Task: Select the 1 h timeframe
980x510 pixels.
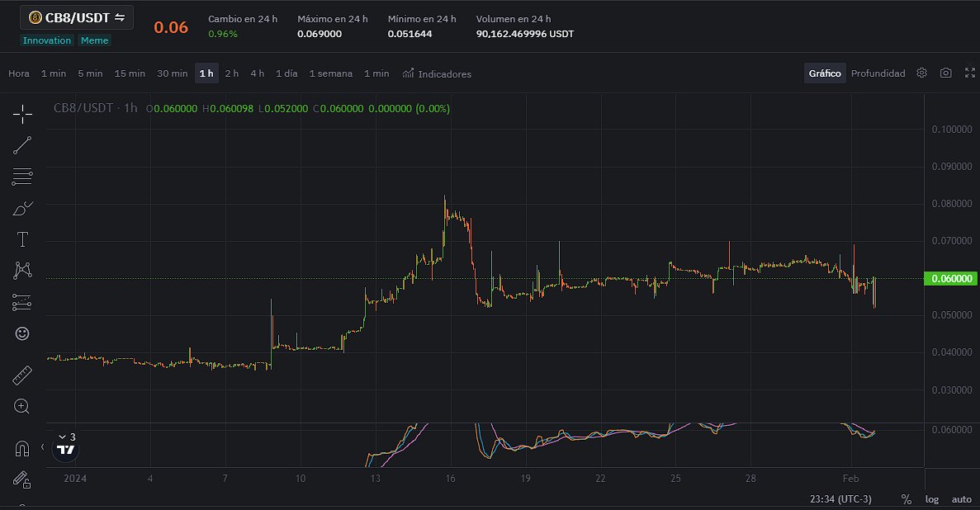Action: [207, 73]
